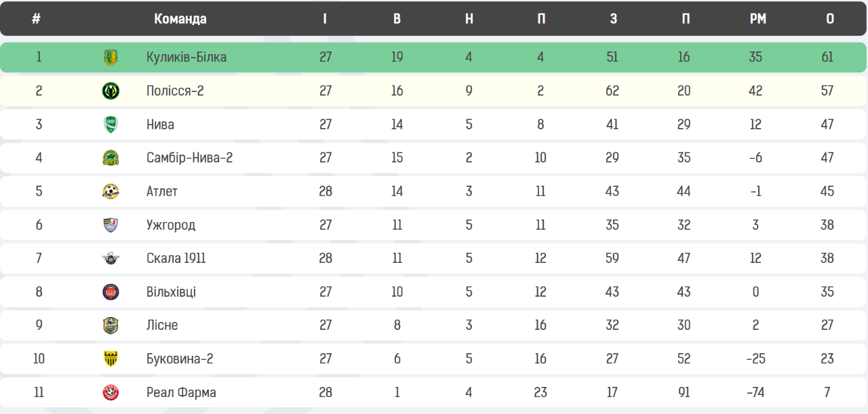Click the РМ goal difference column header
The height and width of the screenshot is (414, 868).
[758, 19]
